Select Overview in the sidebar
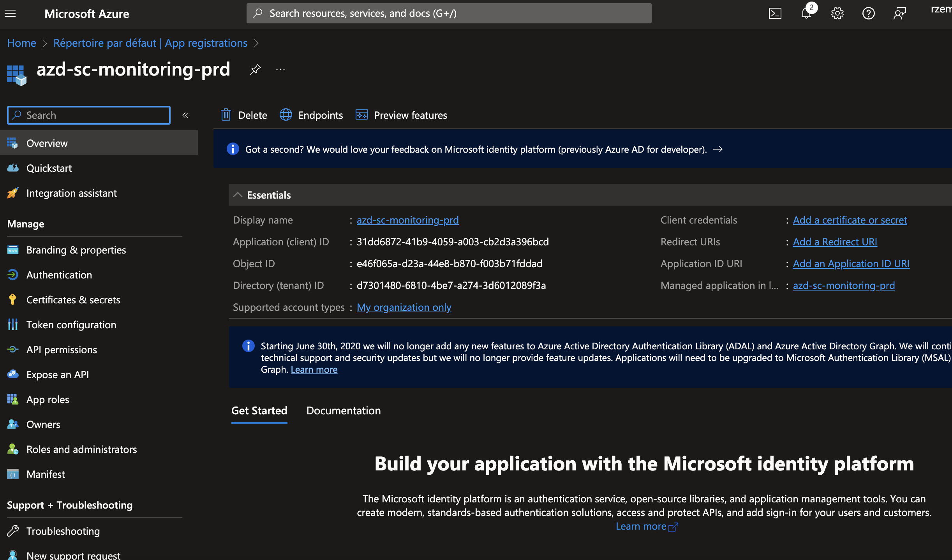Viewport: 952px width, 560px height. [99, 143]
